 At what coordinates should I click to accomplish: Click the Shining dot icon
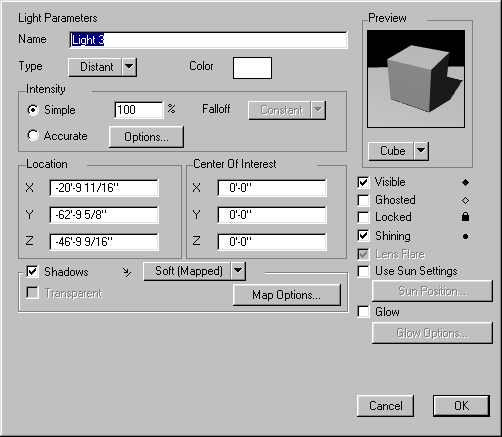[x=465, y=237]
